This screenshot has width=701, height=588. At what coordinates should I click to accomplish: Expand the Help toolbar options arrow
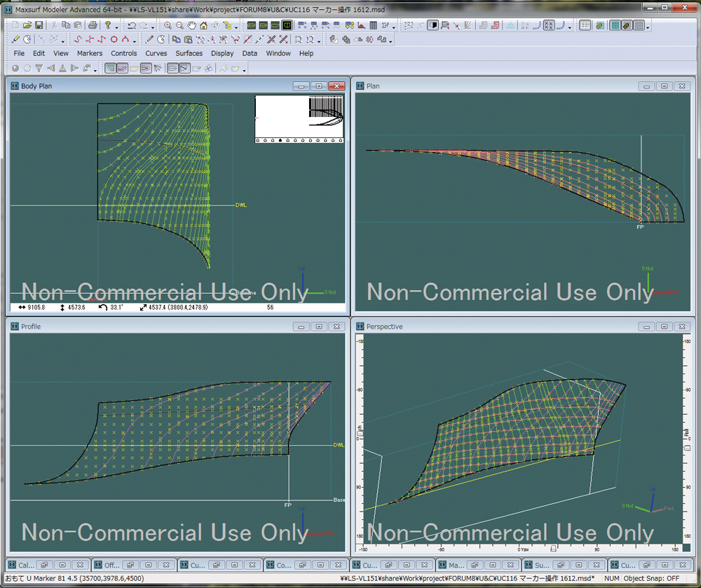coord(117,27)
